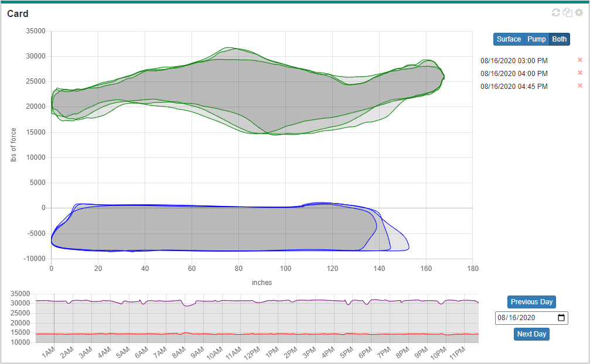The image size is (590, 364).
Task: Open the calendar picker icon in date field
Action: (561, 318)
